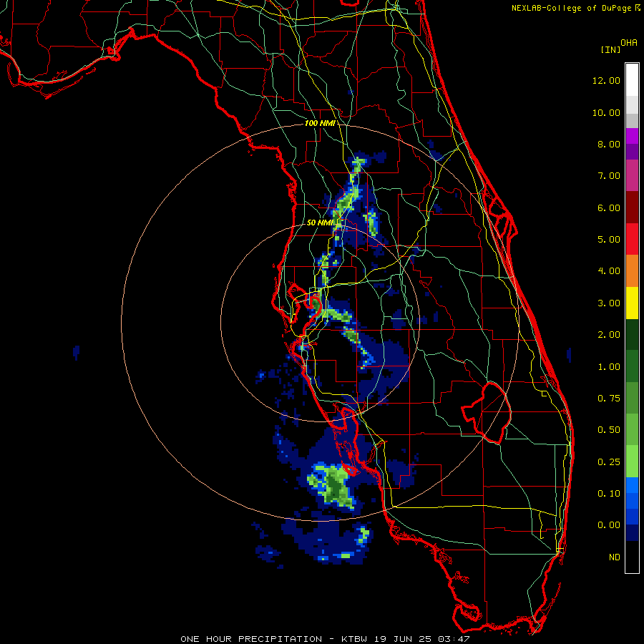Click the 0.00 legend value
Image resolution: width=644 pixels, height=644 pixels.
(x=609, y=525)
